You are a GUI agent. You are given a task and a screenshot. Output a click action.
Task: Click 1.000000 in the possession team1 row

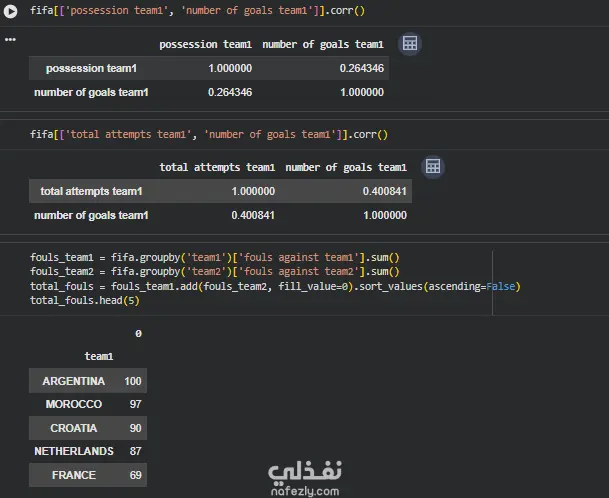tap(230, 68)
